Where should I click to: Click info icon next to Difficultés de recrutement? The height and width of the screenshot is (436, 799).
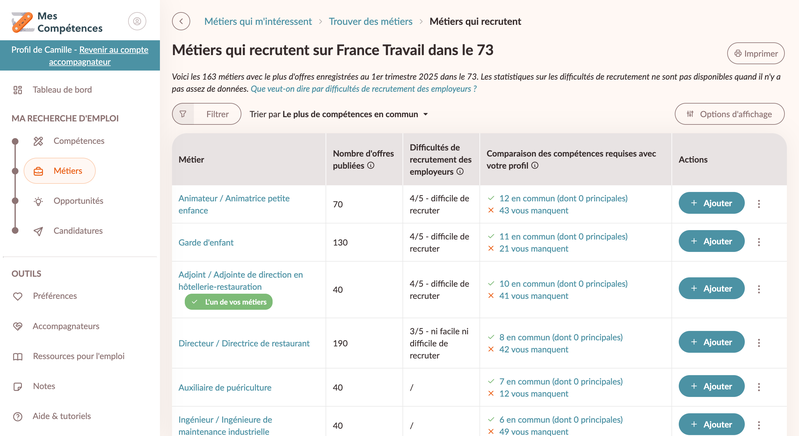[460, 172]
